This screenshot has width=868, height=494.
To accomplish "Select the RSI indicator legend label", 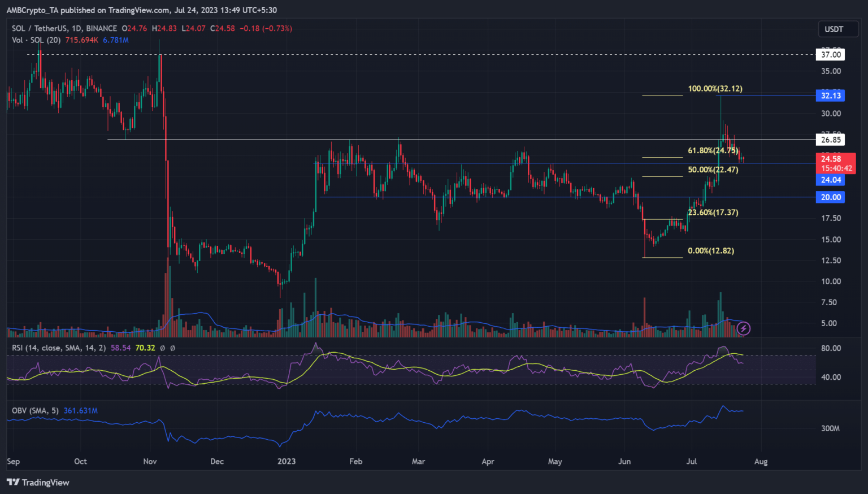I will 58,348.
